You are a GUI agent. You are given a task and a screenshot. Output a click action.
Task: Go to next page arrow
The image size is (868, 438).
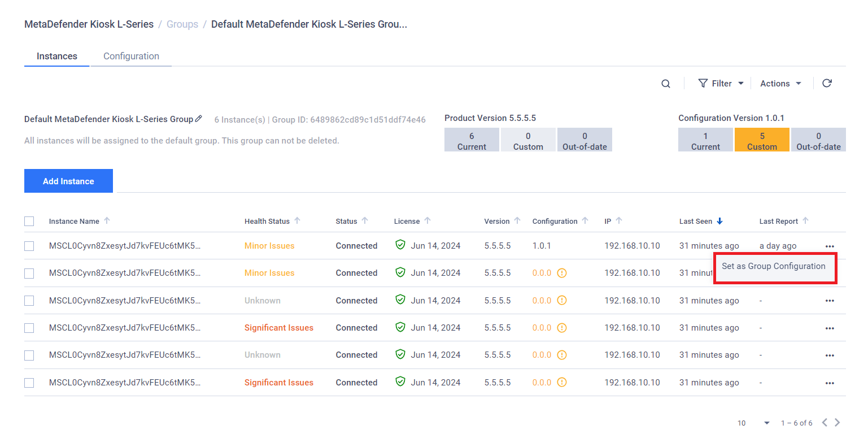coord(838,423)
